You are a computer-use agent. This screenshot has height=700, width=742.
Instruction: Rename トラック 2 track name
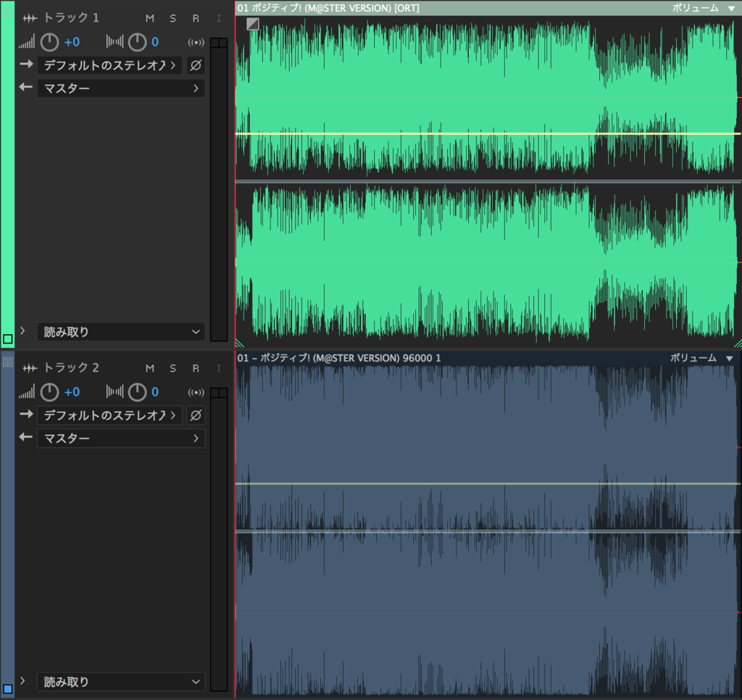(x=71, y=367)
